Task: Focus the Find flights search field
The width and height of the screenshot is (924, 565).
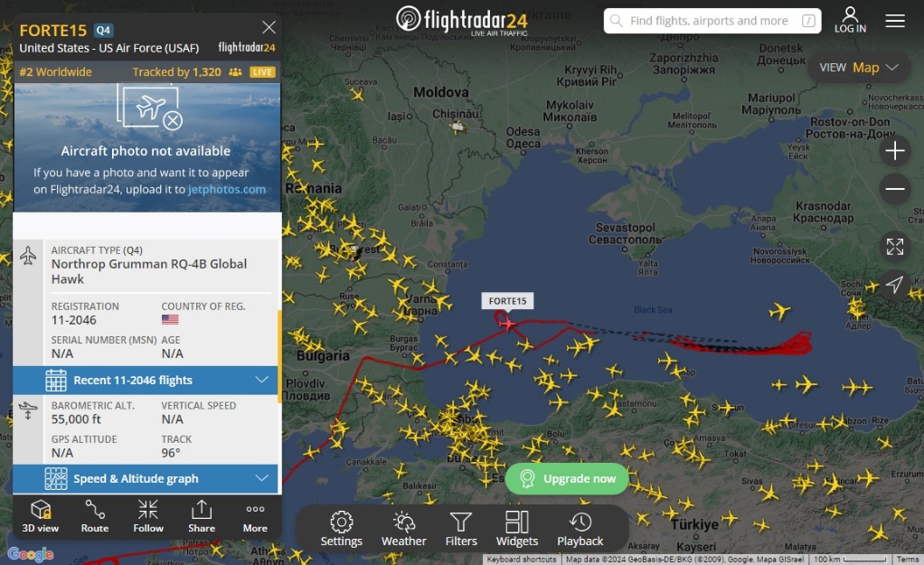Action: tap(712, 21)
